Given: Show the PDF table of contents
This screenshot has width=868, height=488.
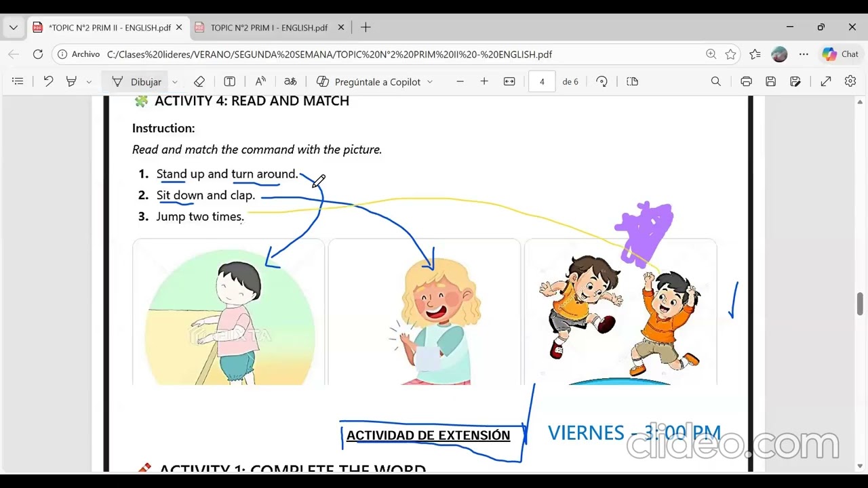Looking at the screenshot, I should (x=18, y=81).
